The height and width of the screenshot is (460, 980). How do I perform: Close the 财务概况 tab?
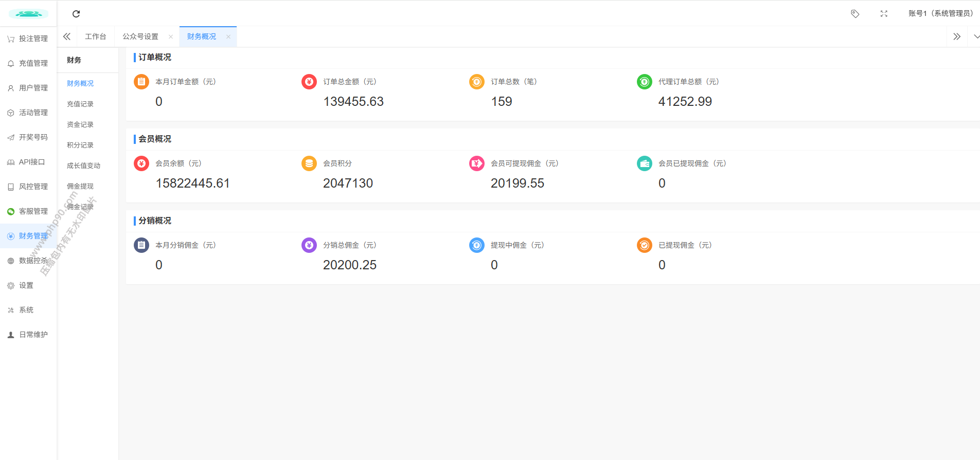pyautogui.click(x=228, y=37)
